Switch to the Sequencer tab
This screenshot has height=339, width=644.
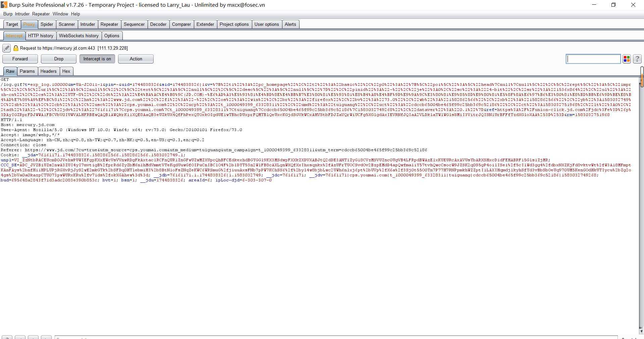click(134, 24)
